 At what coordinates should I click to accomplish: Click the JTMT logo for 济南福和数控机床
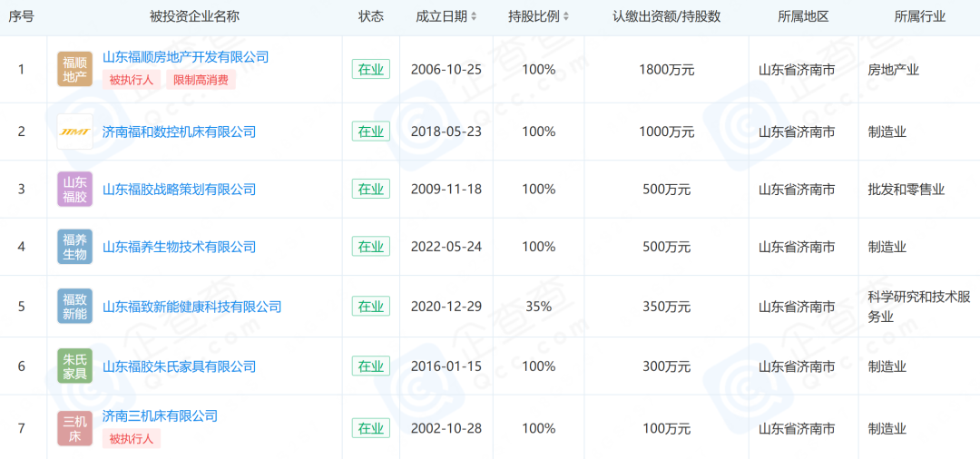coord(75,132)
